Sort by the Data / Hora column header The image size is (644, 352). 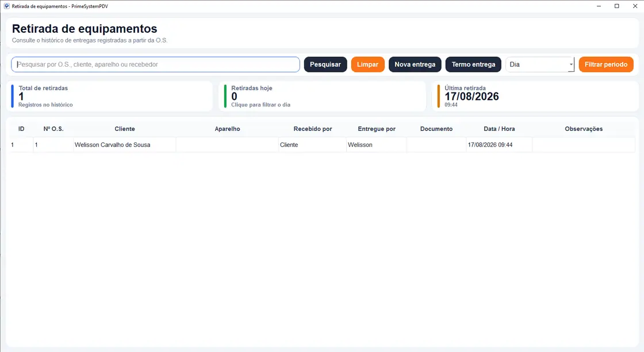pos(499,129)
